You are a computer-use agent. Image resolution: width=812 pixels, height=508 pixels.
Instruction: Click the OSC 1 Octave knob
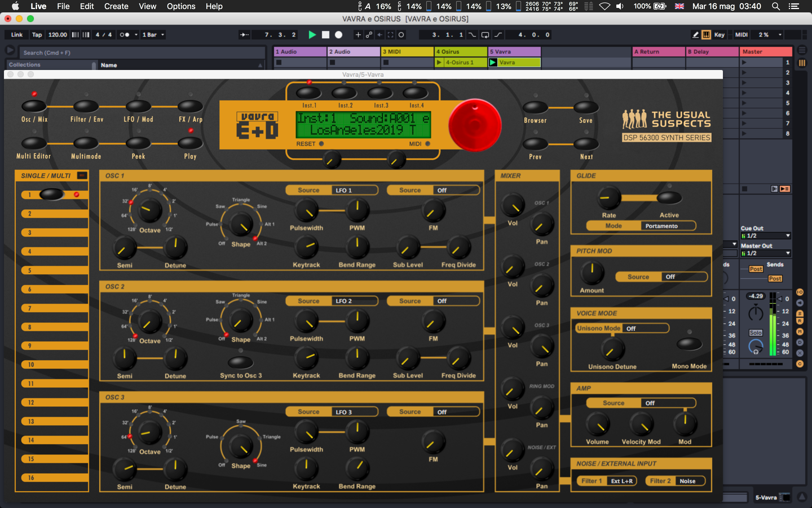point(150,210)
